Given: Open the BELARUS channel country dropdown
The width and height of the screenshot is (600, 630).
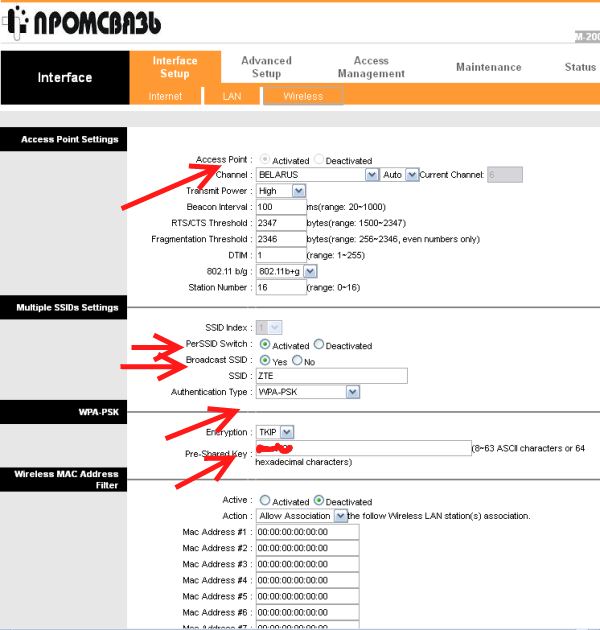Looking at the screenshot, I should (317, 175).
